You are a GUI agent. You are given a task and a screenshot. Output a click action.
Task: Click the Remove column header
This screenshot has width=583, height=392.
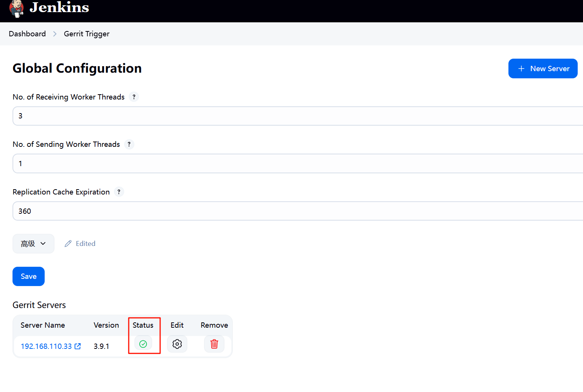click(x=214, y=325)
